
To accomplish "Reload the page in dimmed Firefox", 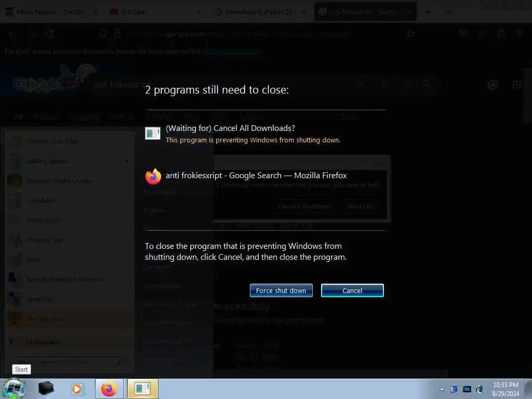I will pos(50,34).
